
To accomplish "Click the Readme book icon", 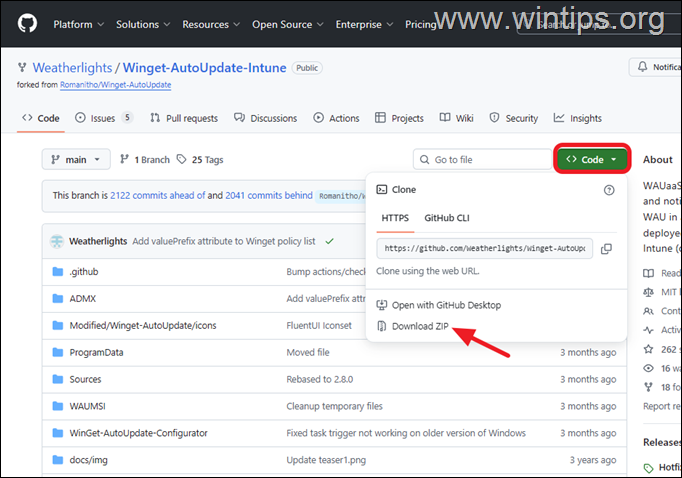I will tap(649, 273).
